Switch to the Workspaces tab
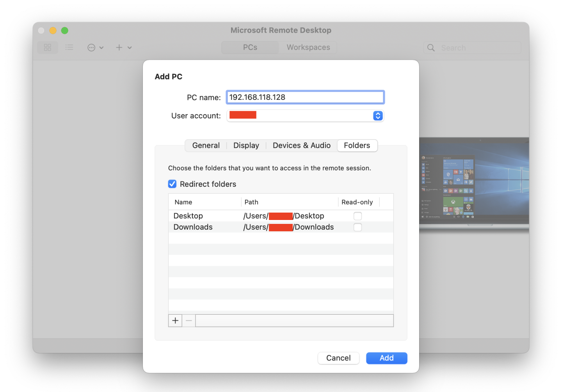This screenshot has width=562, height=392. click(308, 47)
